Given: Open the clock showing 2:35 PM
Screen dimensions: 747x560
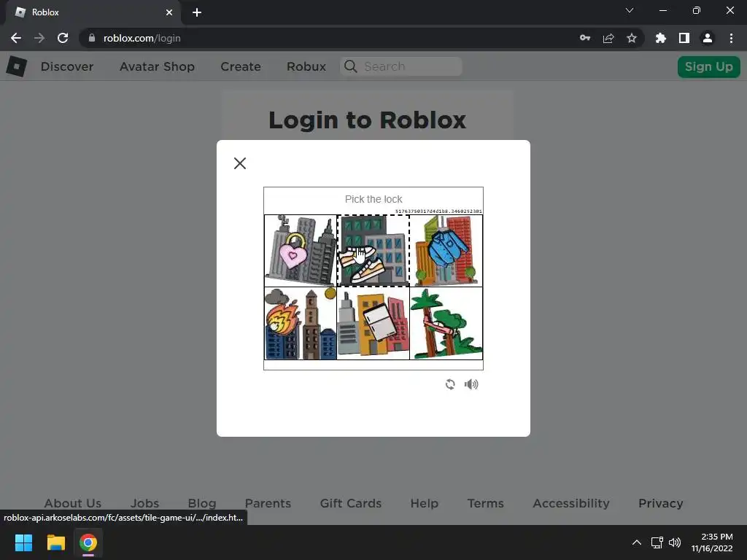Looking at the screenshot, I should click(712, 542).
